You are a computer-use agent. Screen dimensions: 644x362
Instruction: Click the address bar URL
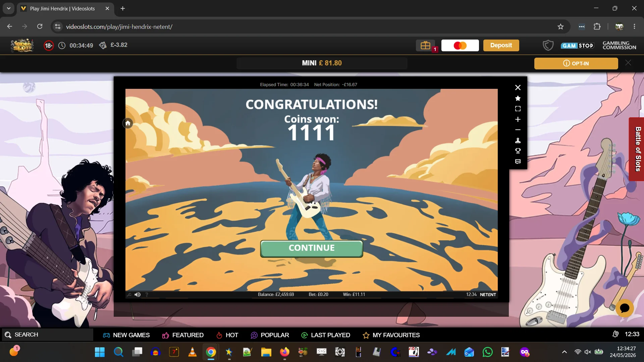[x=119, y=27]
